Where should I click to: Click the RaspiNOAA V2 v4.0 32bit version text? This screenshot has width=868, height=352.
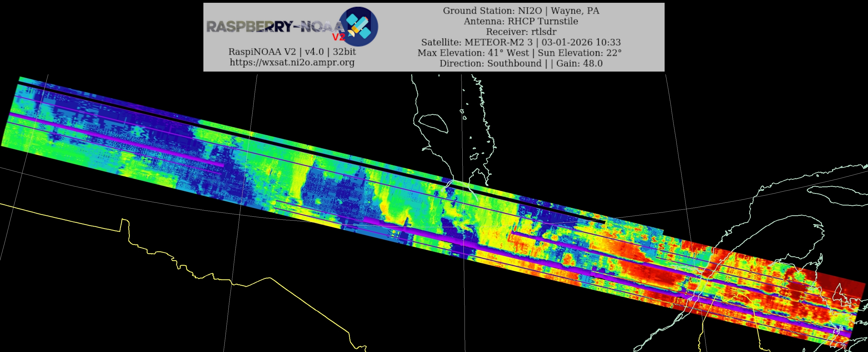tap(292, 52)
